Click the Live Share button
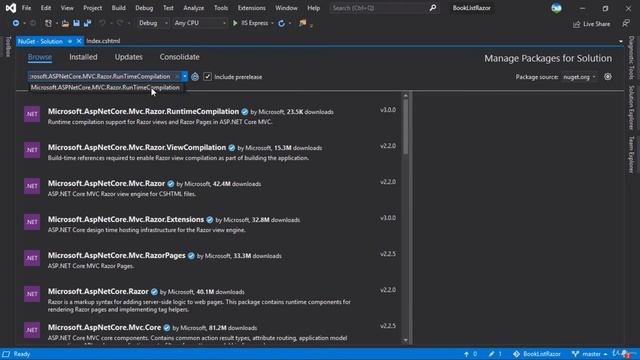This screenshot has width=640, height=360. click(x=591, y=24)
